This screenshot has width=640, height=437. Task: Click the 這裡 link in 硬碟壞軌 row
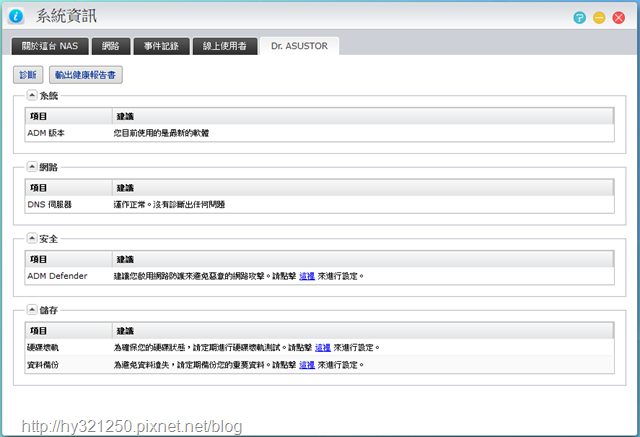(323, 348)
